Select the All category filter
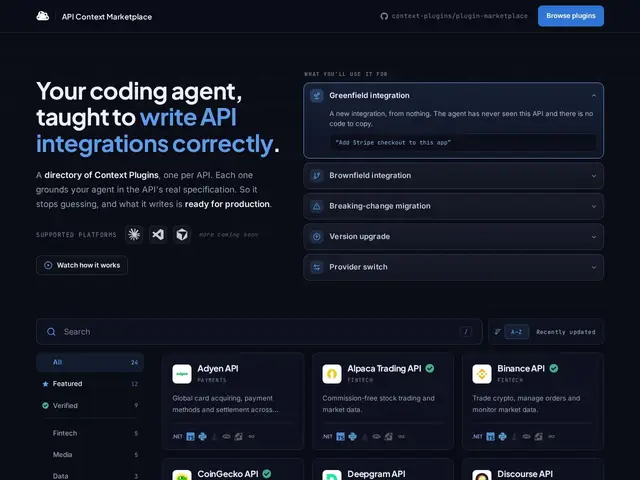This screenshot has height=480, width=640. pos(90,362)
